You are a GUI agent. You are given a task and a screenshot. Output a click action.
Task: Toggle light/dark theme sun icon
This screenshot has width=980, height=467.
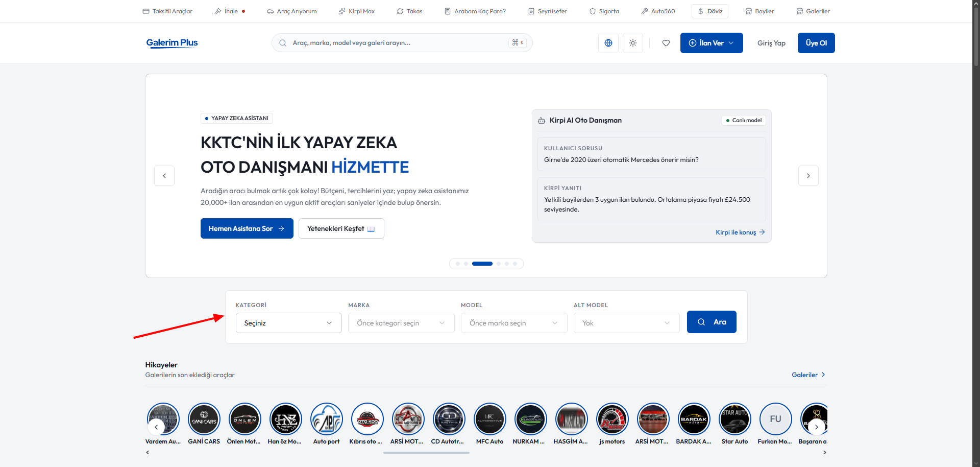coord(633,43)
